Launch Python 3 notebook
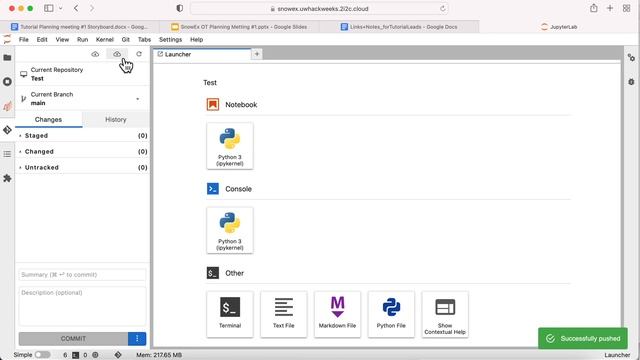Screen dimensions: 640x360 (230, 146)
